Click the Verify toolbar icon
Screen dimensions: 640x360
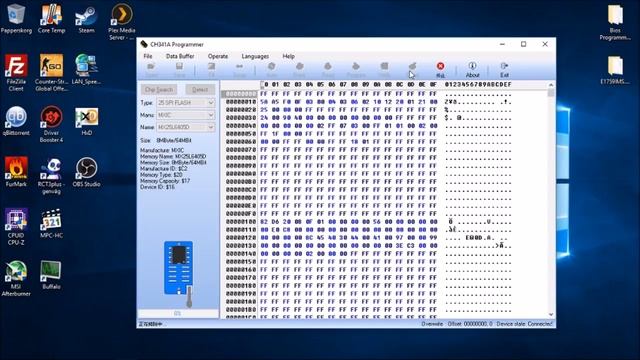coord(384,69)
